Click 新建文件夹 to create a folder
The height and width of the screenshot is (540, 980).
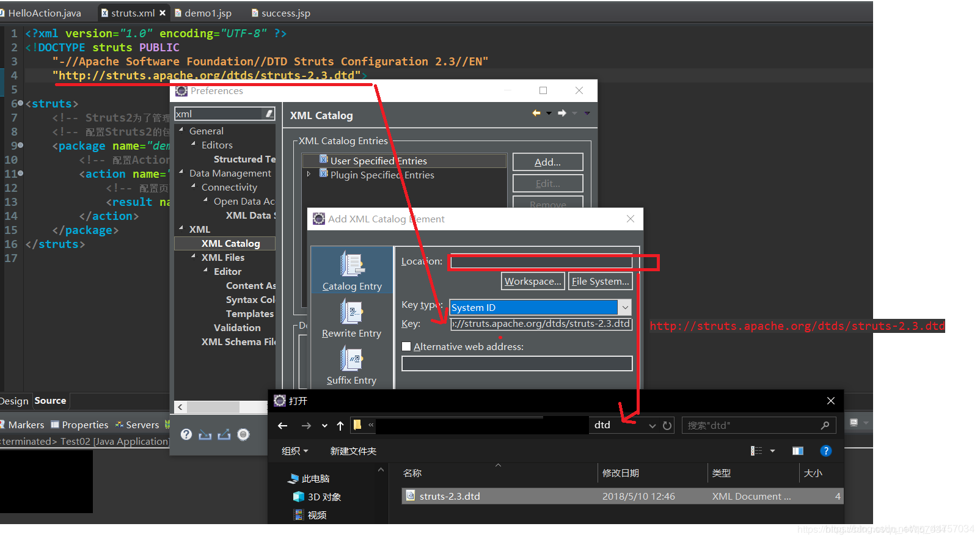coord(353,451)
